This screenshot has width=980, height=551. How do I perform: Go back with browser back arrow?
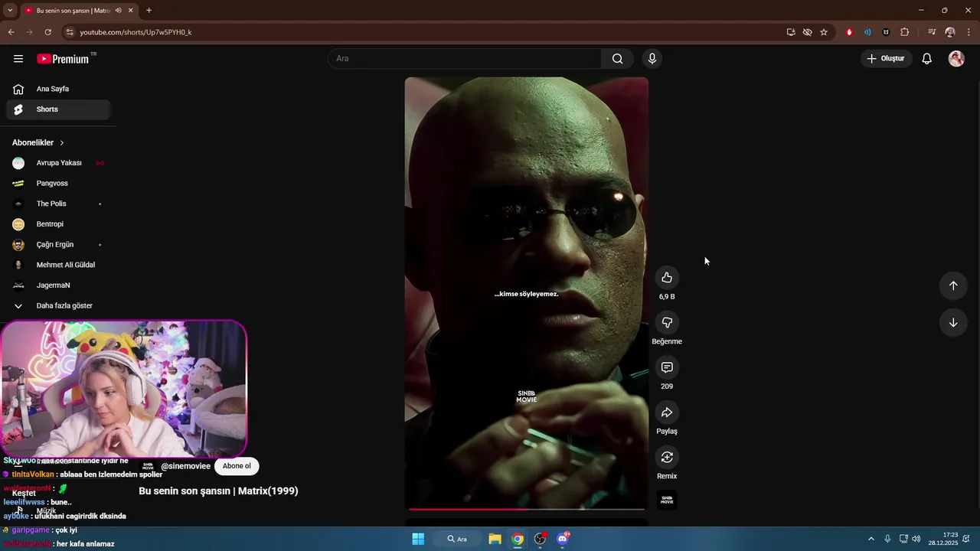11,32
